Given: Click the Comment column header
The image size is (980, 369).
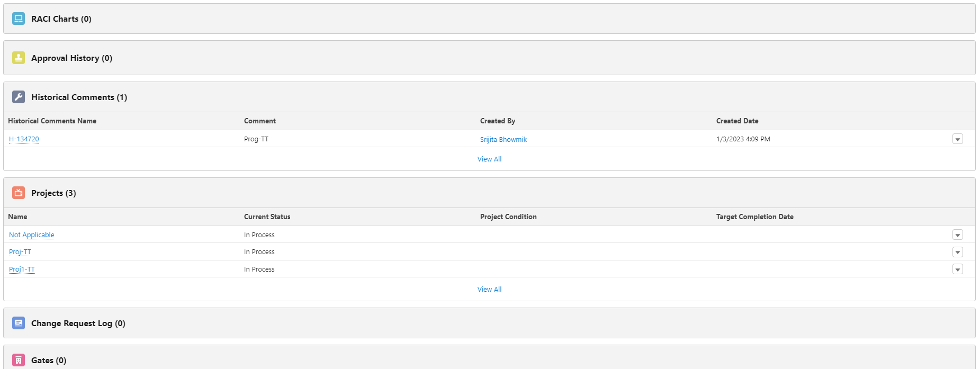Looking at the screenshot, I should 260,121.
